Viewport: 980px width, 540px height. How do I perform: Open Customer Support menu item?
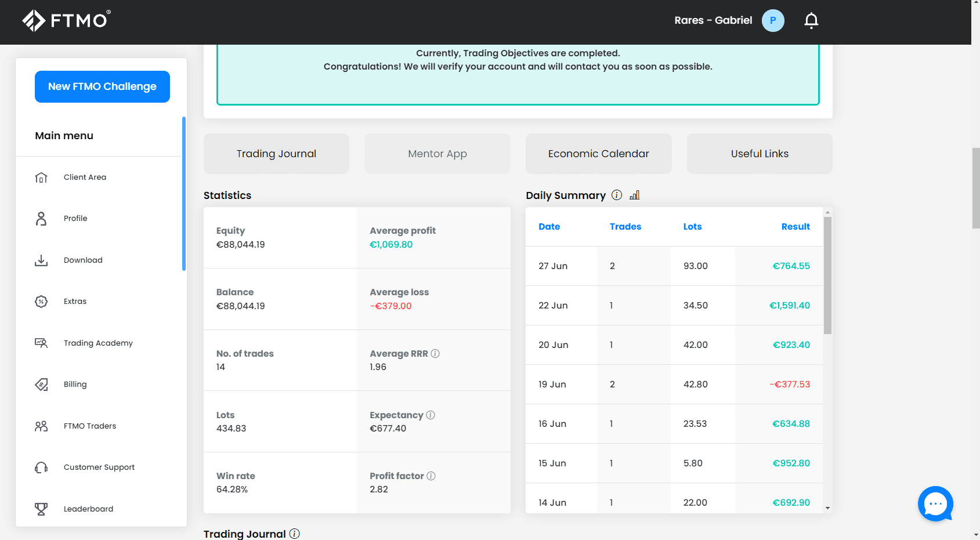[x=99, y=467]
